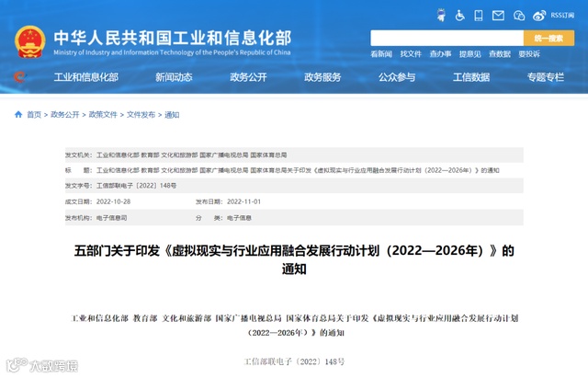Select the 发文机关 issuing agencies row text

click(192, 155)
